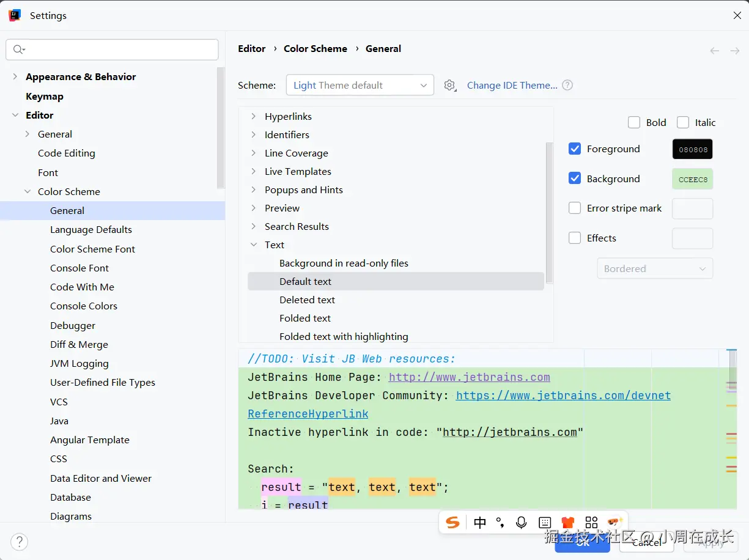
Task: Open the IME skin shirt icon
Action: [x=568, y=522]
